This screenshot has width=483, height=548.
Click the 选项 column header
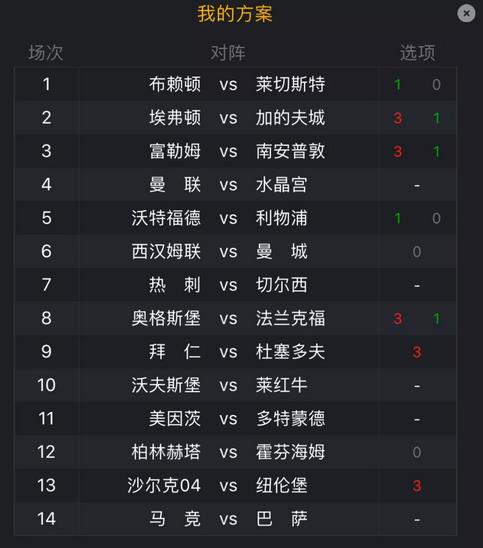(x=417, y=53)
